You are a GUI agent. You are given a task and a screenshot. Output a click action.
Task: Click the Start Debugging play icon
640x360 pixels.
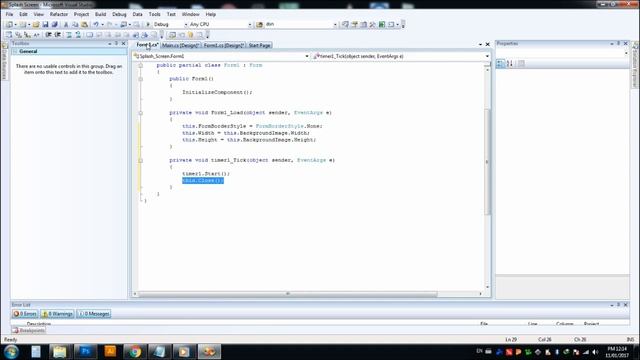click(148, 24)
